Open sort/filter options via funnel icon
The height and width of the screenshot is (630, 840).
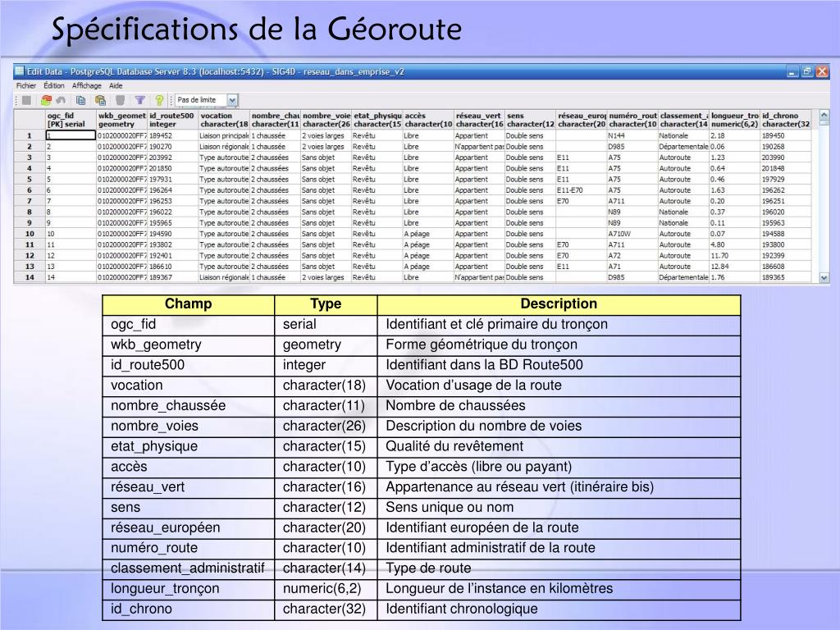(x=139, y=100)
